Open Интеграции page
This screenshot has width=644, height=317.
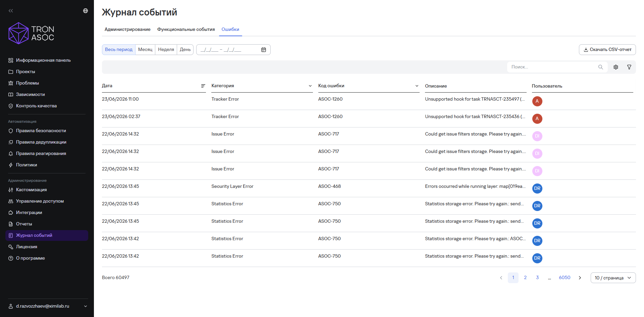29,213
